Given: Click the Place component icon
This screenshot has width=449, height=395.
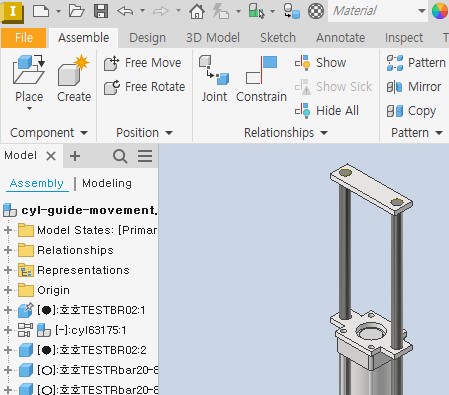Looking at the screenshot, I should tap(29, 70).
